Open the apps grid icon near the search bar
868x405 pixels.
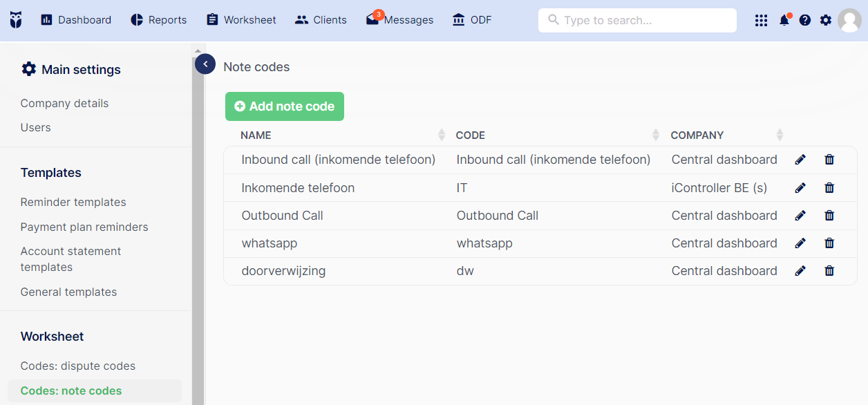(x=761, y=20)
